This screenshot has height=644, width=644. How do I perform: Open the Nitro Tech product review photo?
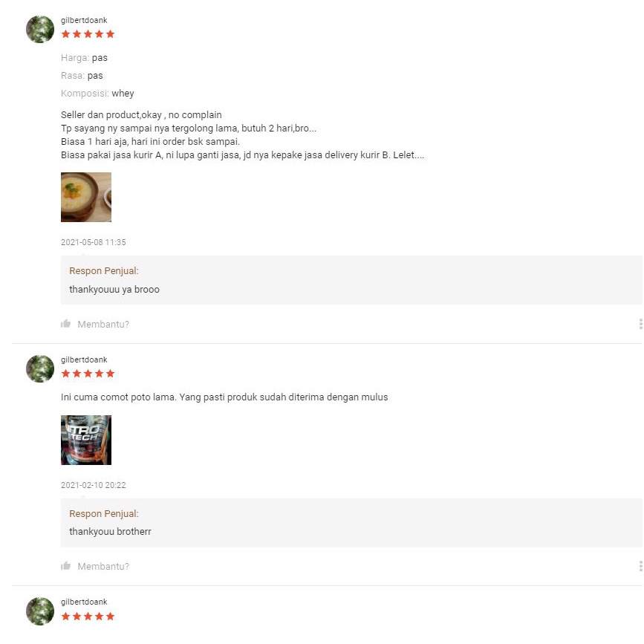tap(86, 440)
